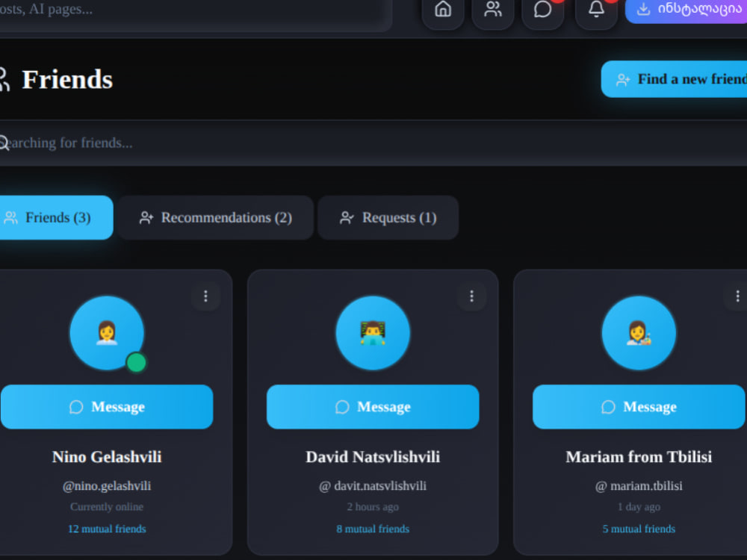Click the magnifier icon in friends search
This screenshot has height=560, width=747.
pos(4,143)
